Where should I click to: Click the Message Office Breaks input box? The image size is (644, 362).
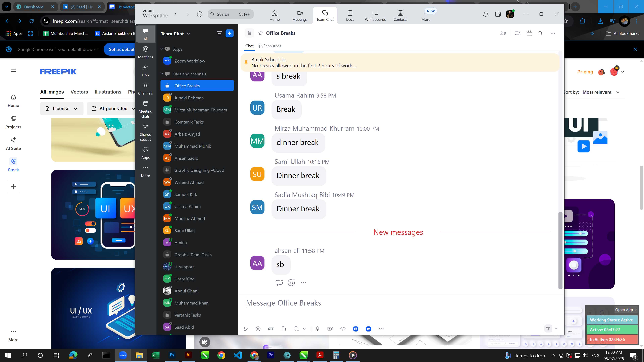400,303
